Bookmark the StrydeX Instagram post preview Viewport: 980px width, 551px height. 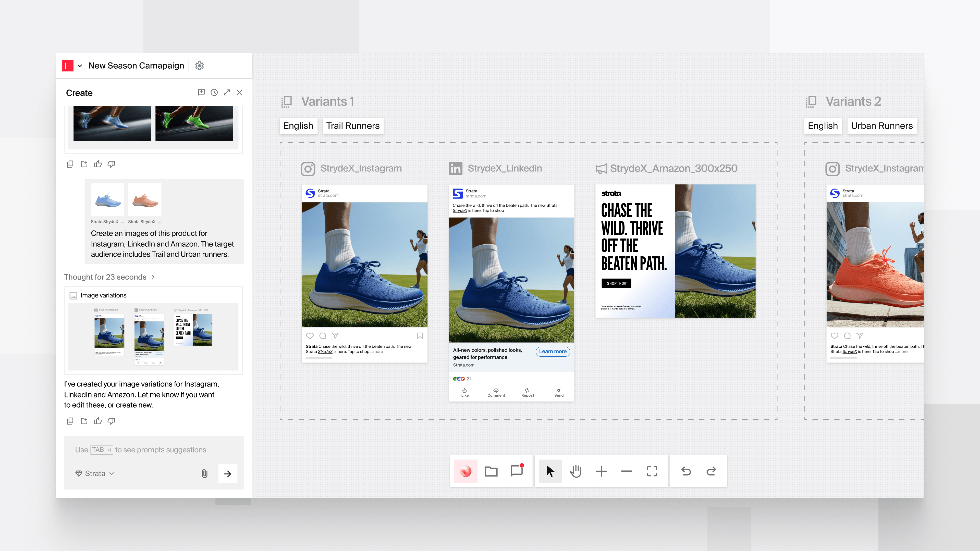420,336
